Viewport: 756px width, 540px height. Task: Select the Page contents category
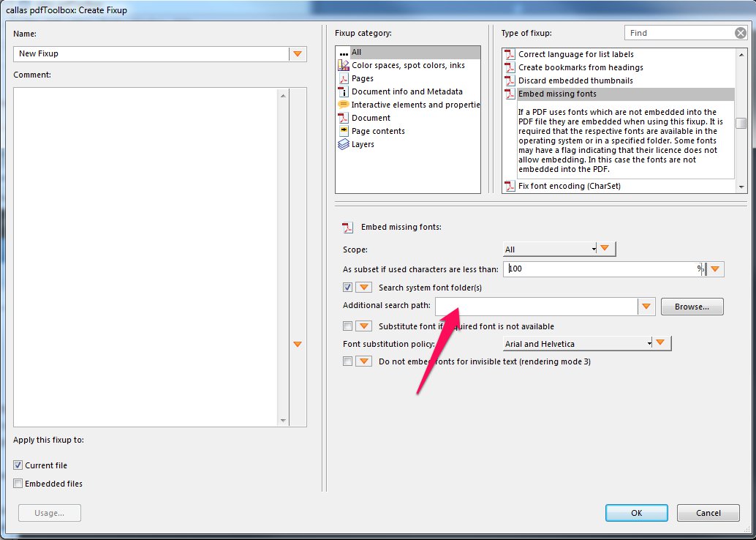409,131
